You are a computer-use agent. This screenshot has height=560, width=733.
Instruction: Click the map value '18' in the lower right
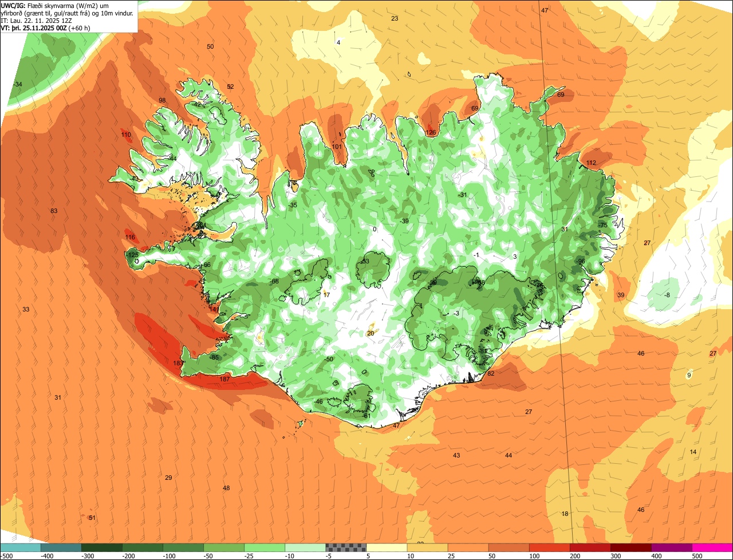point(565,514)
